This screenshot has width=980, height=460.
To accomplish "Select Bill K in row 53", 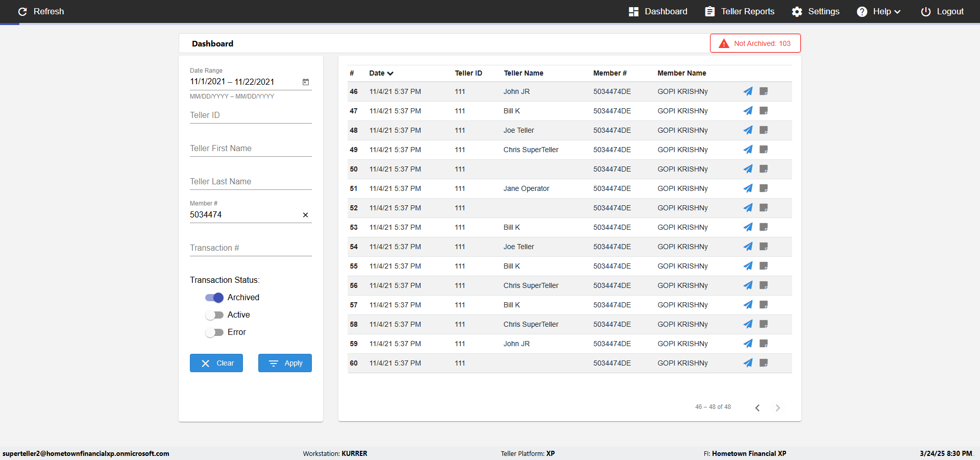I will (511, 227).
